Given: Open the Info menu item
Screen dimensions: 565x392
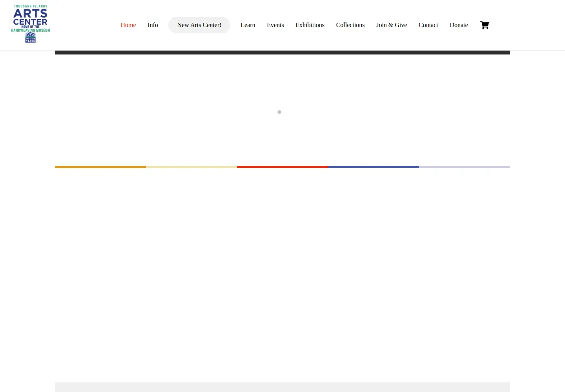Looking at the screenshot, I should click(153, 25).
